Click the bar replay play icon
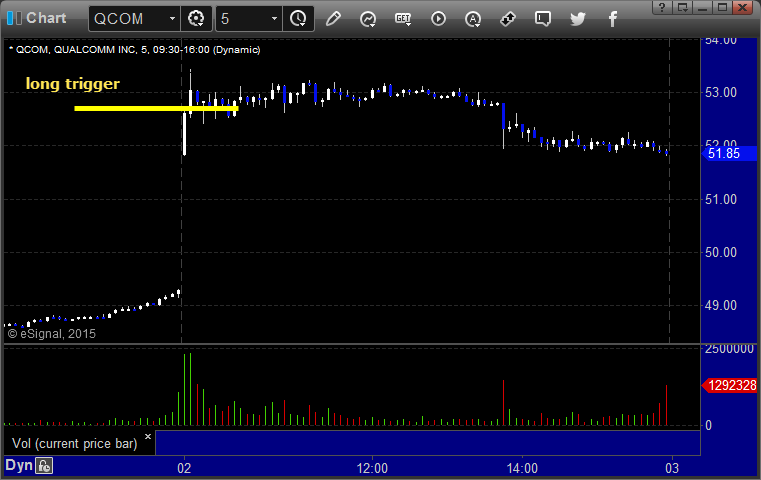761x480 pixels. click(438, 19)
